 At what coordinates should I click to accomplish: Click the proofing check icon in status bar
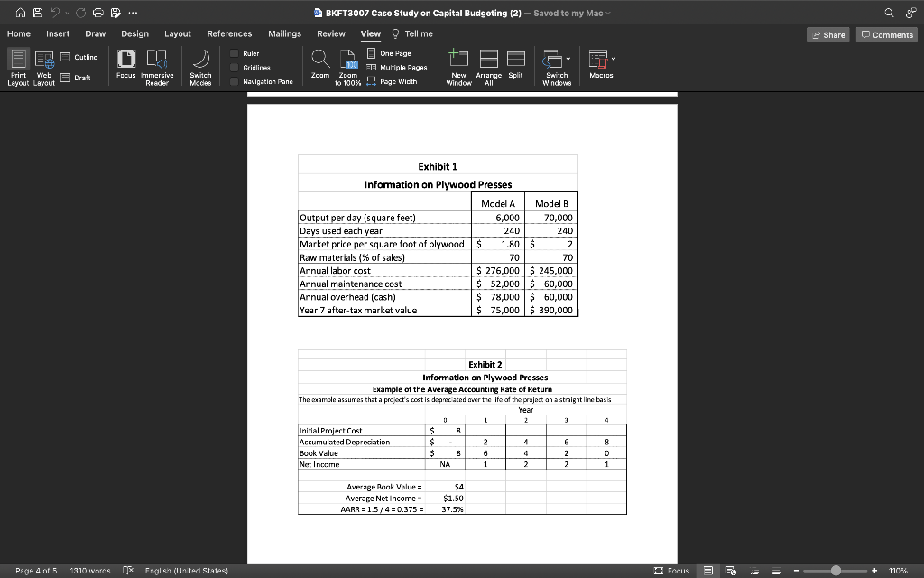tap(128, 571)
